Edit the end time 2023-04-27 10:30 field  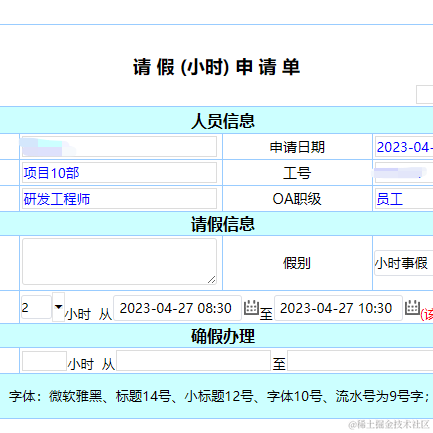pos(338,308)
